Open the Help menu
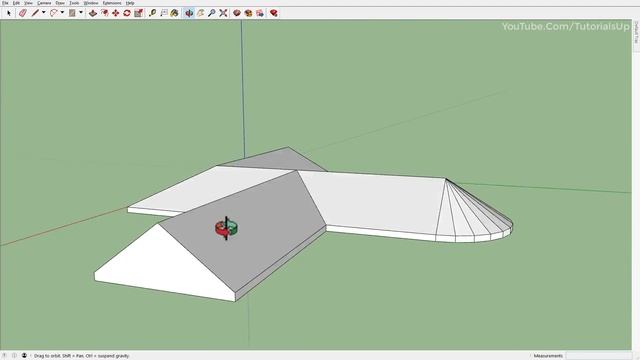 (x=130, y=3)
